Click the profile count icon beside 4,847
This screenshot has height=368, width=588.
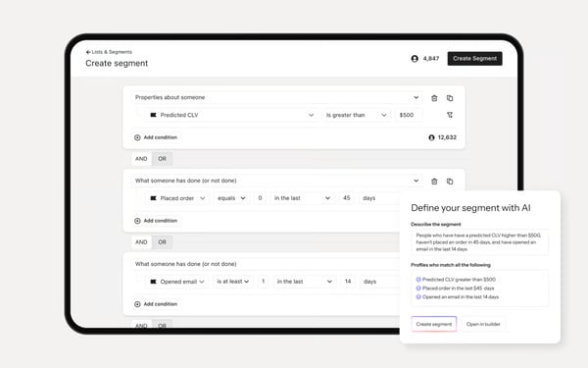coord(415,59)
